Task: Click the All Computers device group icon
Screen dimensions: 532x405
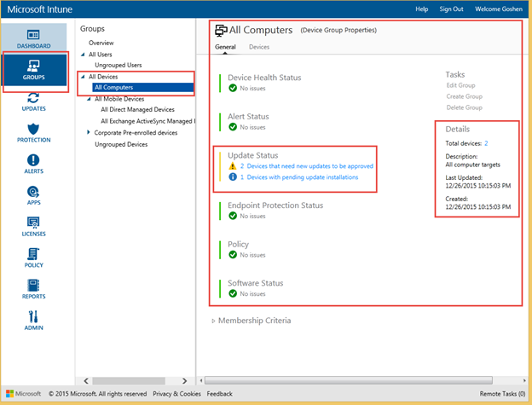Action: click(221, 31)
